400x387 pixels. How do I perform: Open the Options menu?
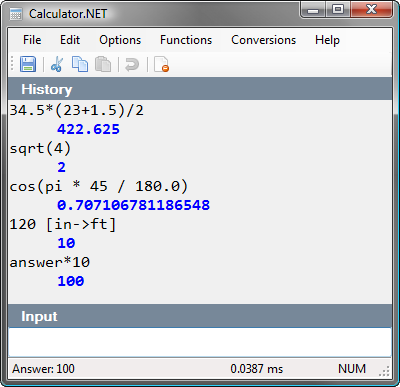pyautogui.click(x=120, y=40)
